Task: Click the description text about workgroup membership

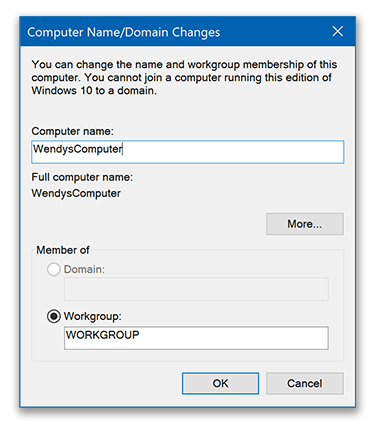Action: click(x=184, y=77)
